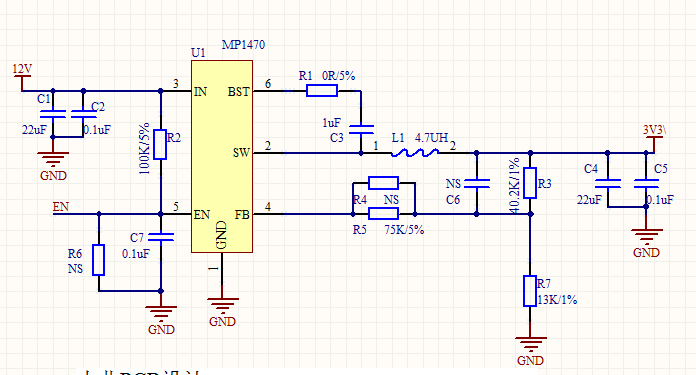Select the C1 input capacitor symbol
The height and width of the screenshot is (375, 696).
click(53, 114)
